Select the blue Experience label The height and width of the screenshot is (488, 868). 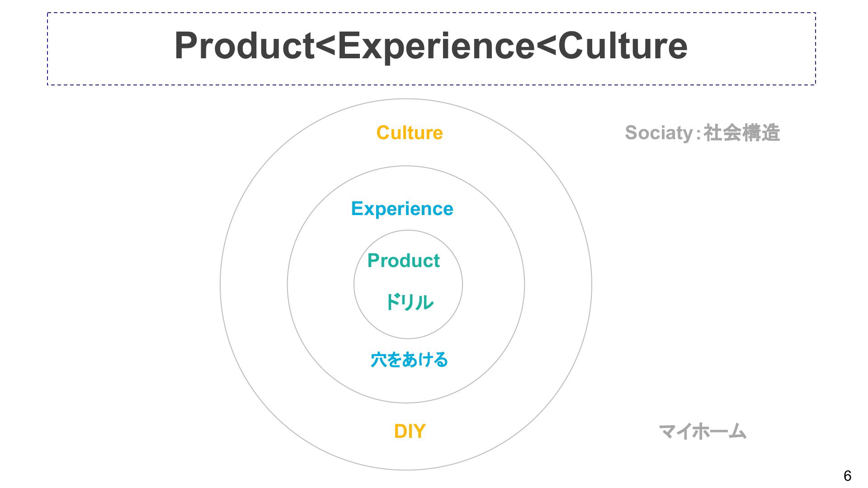coord(402,209)
